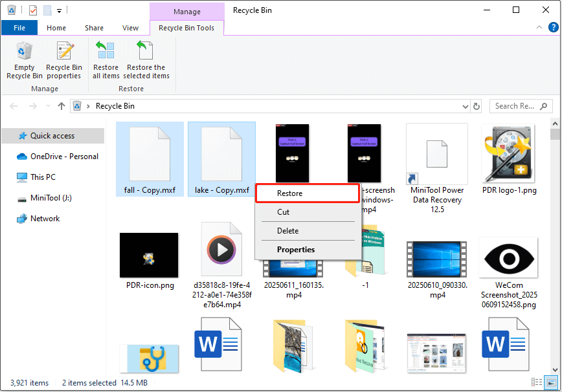This screenshot has height=392, width=562.
Task: Select OneDrive - Personal in sidebar
Action: point(58,157)
